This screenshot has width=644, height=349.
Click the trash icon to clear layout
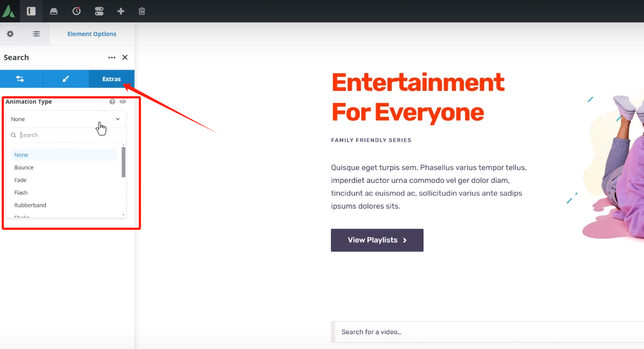pyautogui.click(x=142, y=11)
